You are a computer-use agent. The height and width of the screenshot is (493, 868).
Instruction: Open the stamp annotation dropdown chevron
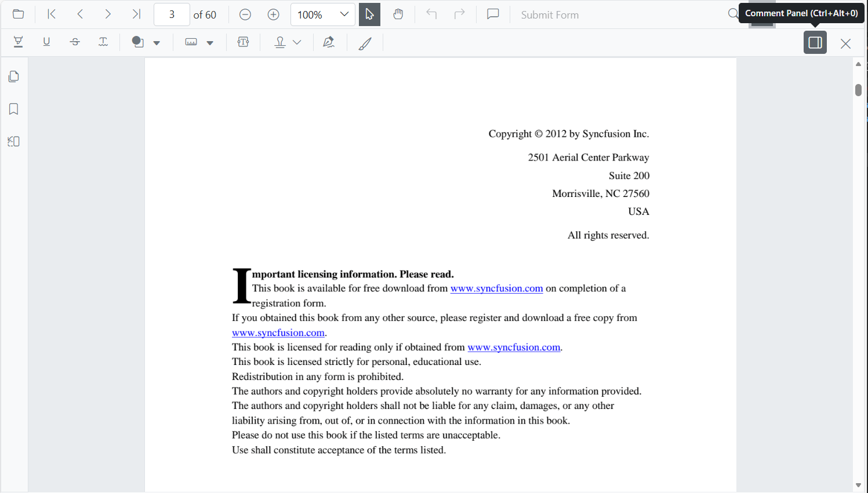tap(297, 42)
